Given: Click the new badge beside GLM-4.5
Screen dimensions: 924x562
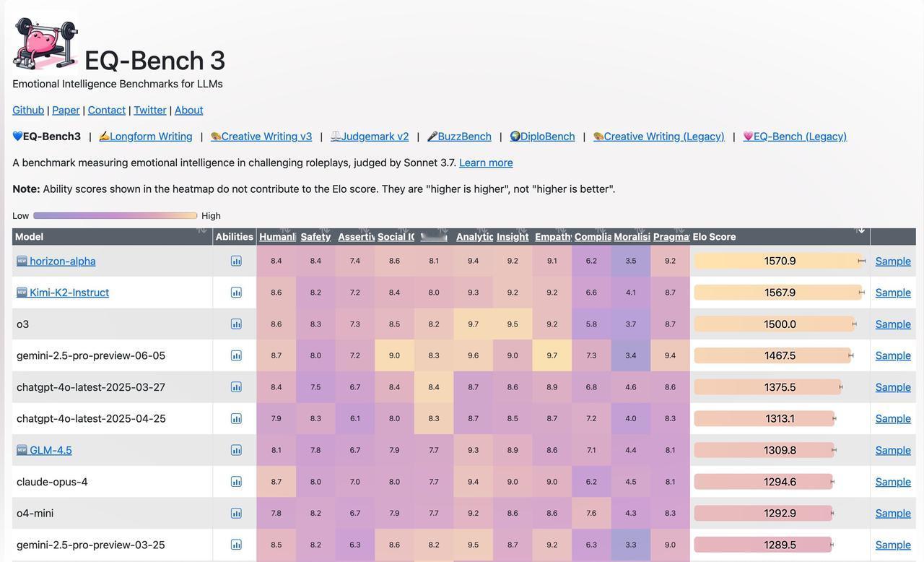Looking at the screenshot, I should [x=22, y=450].
